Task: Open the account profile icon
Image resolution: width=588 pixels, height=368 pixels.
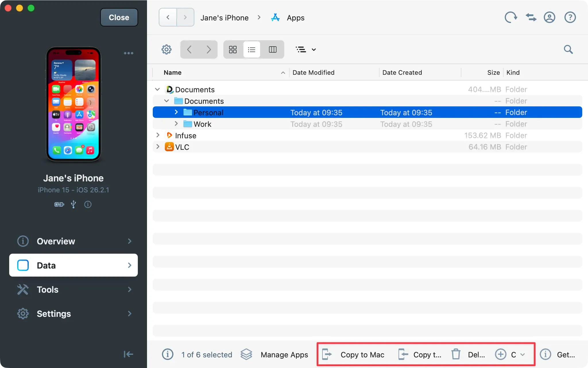Action: click(549, 17)
